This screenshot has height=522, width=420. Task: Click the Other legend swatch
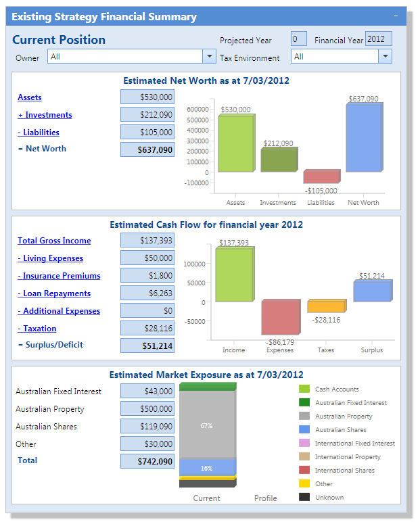304,483
